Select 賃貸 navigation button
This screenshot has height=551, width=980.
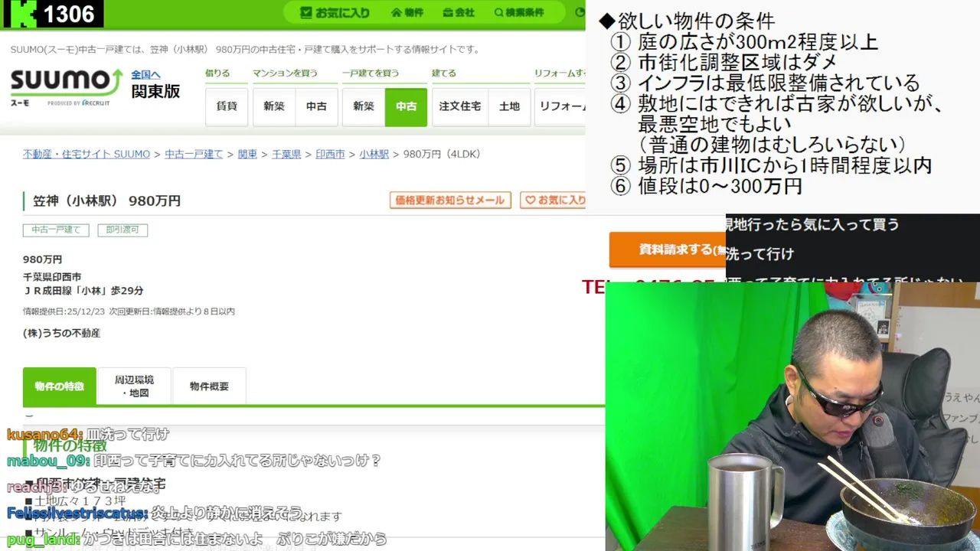click(x=227, y=106)
